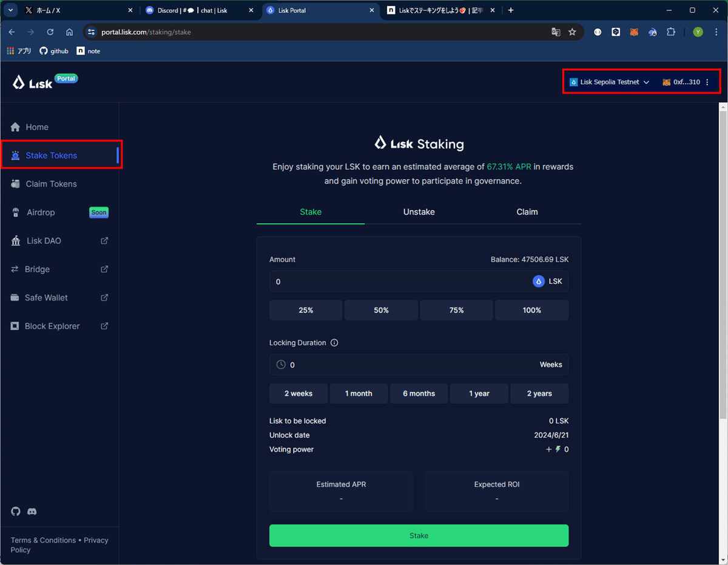Click the LSK token icon in Amount field
The height and width of the screenshot is (565, 728).
pos(539,282)
